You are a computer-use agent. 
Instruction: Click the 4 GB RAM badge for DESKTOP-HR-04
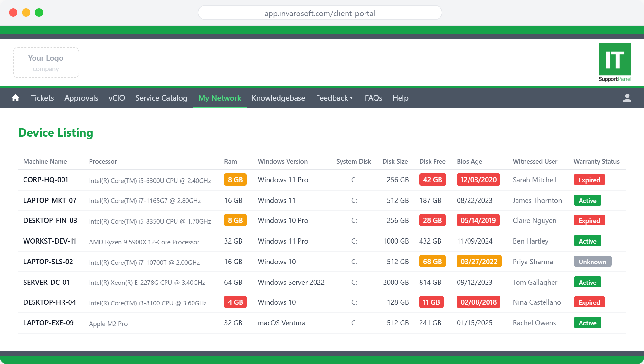[235, 302]
